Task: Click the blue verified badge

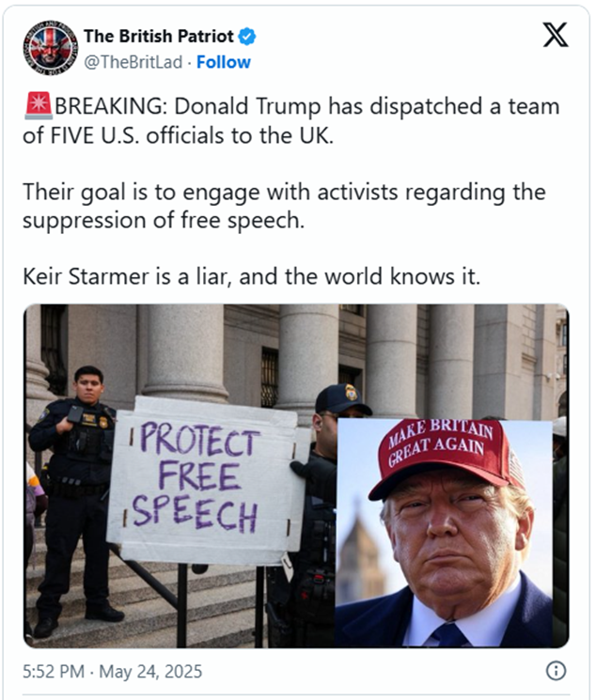Action: 247,36
